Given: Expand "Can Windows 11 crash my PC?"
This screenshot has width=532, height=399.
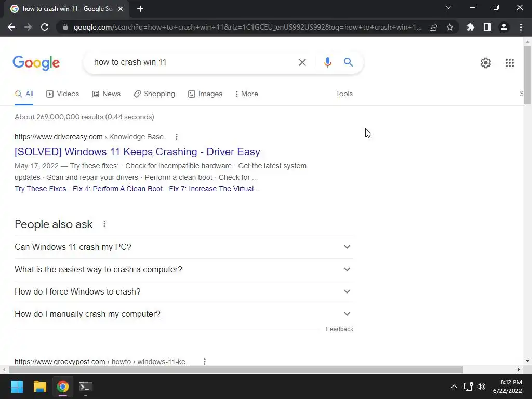Looking at the screenshot, I should tap(184, 247).
